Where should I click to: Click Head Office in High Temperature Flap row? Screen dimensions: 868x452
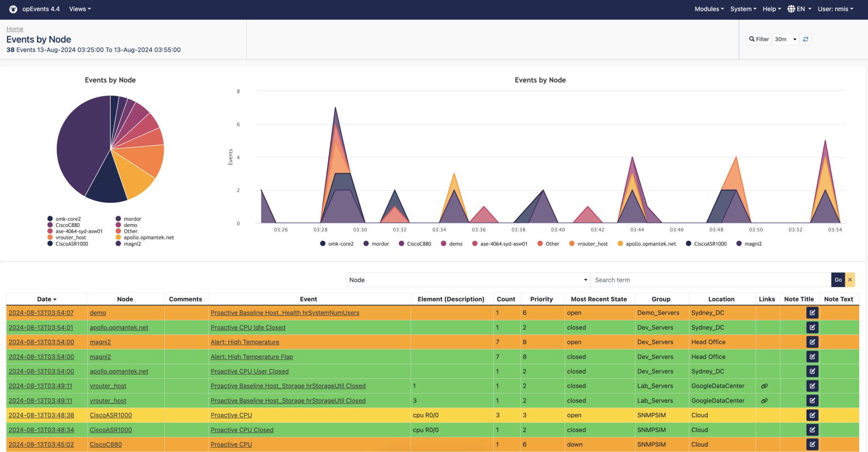pyautogui.click(x=708, y=357)
